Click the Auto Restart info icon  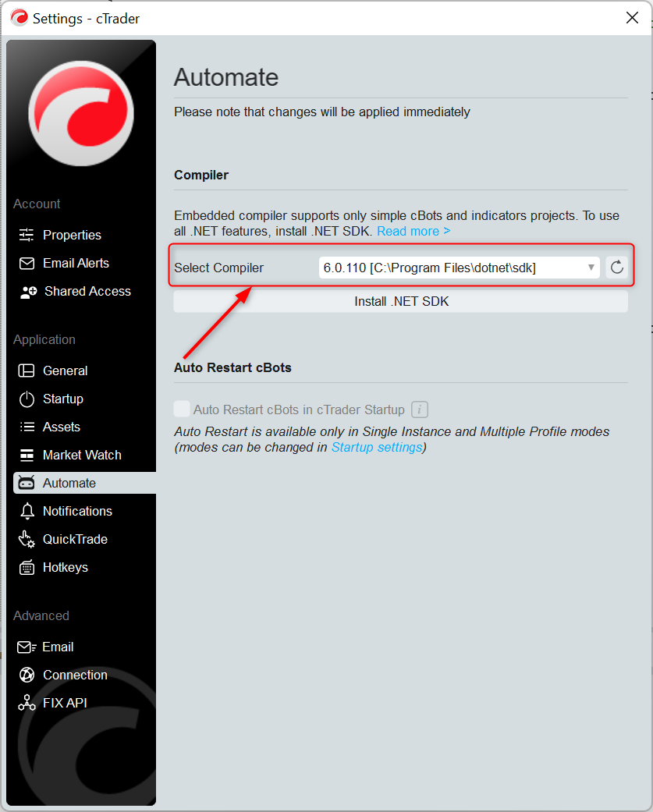coord(420,410)
